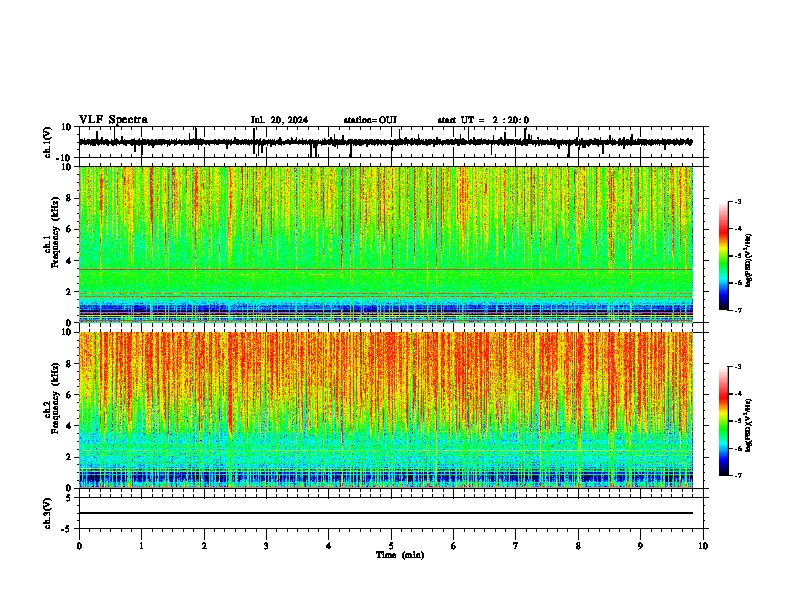Click the "-7" label on ch.2 color bar
The width and height of the screenshot is (792, 612).
738,475
